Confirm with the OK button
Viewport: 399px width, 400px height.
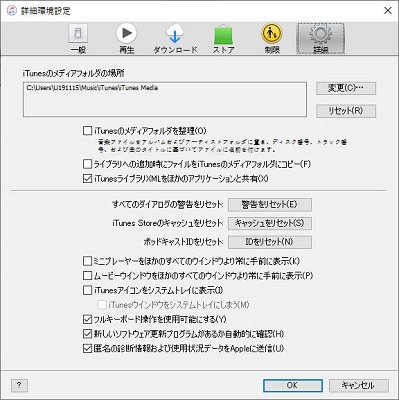pyautogui.click(x=293, y=385)
